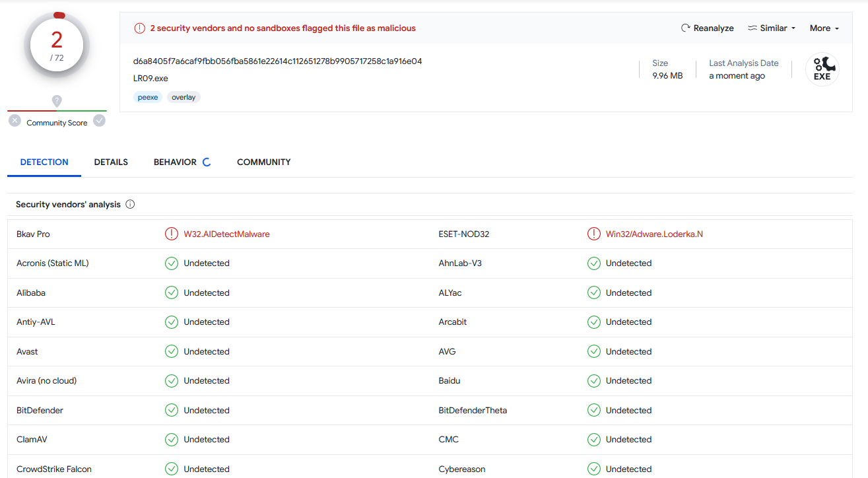The width and height of the screenshot is (868, 478).
Task: Click the Win32/Adware.Loderka.N detection label
Action: pos(654,234)
